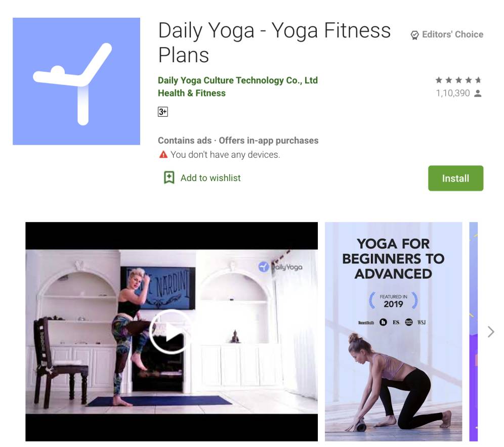Click the reviewers person icon
This screenshot has width=504, height=447.
(478, 94)
